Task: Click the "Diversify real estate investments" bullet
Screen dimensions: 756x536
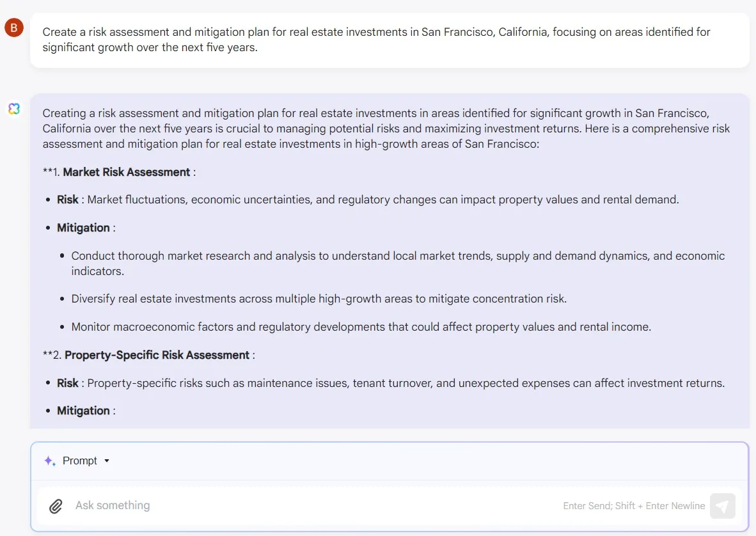Action: [x=319, y=299]
